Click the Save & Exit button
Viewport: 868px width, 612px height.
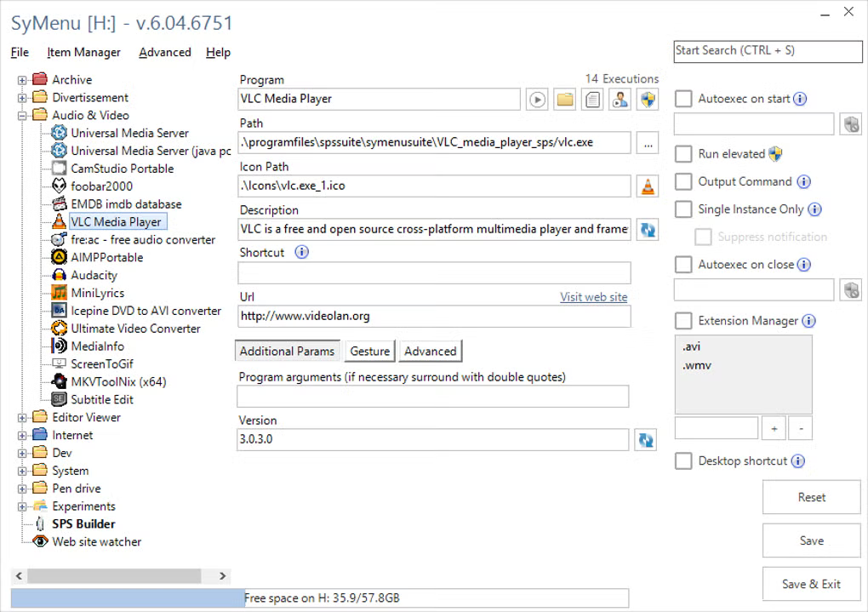coord(811,584)
